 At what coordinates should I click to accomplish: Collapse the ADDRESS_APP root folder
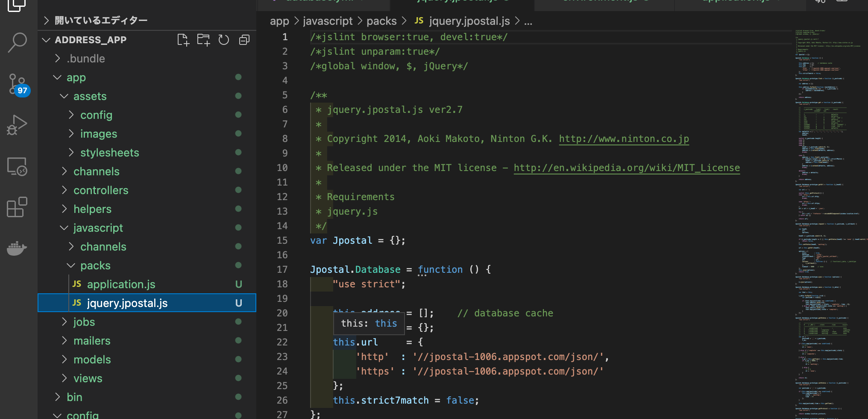[47, 40]
